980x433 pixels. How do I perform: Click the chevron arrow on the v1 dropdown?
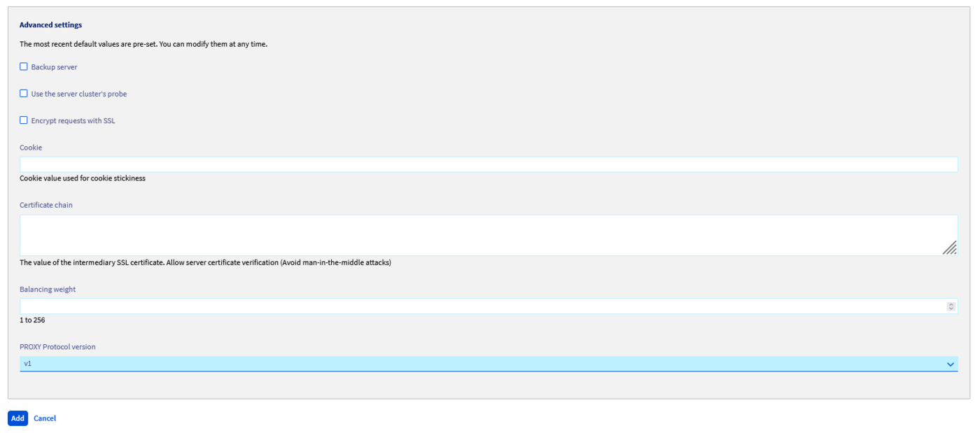(950, 364)
